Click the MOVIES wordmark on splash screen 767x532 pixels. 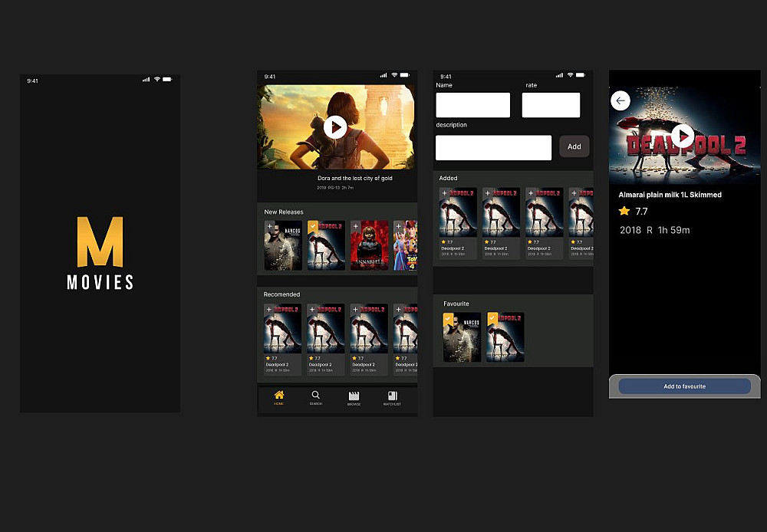click(100, 282)
